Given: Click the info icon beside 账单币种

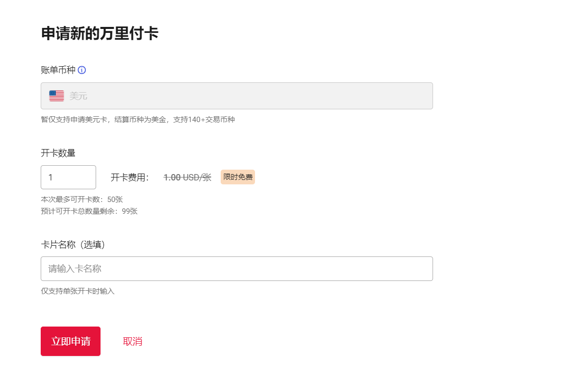Looking at the screenshot, I should pyautogui.click(x=82, y=70).
